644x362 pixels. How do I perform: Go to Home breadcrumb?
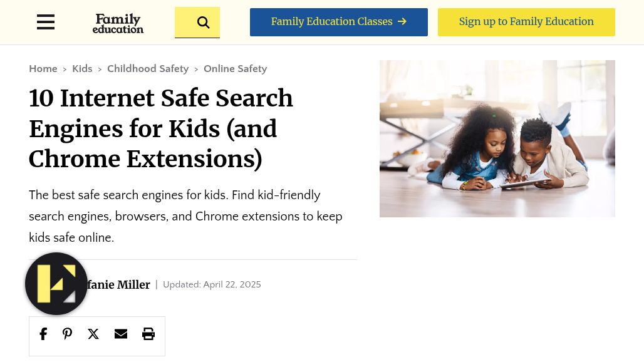(43, 68)
